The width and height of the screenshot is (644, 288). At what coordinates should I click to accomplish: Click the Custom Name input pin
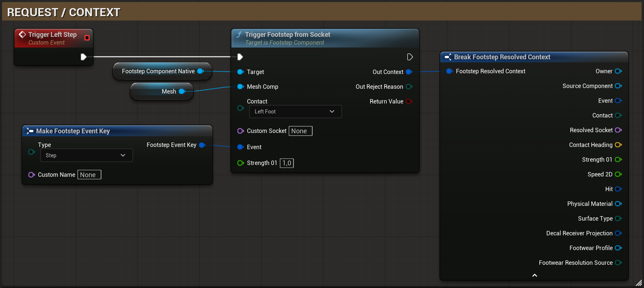(x=32, y=175)
